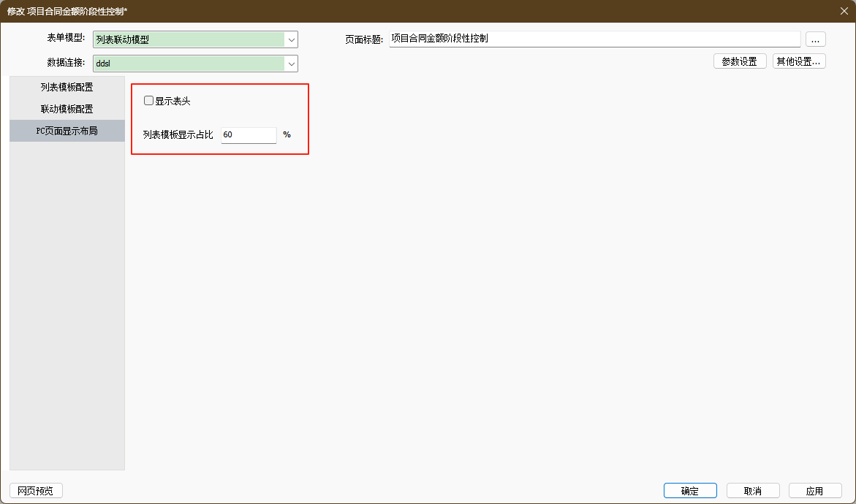856x504 pixels.
Task: Open 其他设置... other settings
Action: tap(799, 61)
